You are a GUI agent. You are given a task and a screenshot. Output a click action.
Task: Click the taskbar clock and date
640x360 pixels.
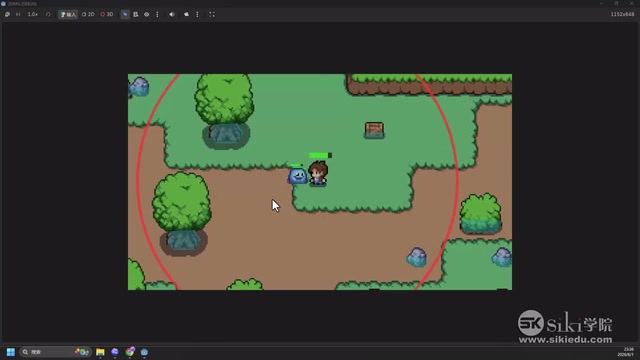click(626, 352)
